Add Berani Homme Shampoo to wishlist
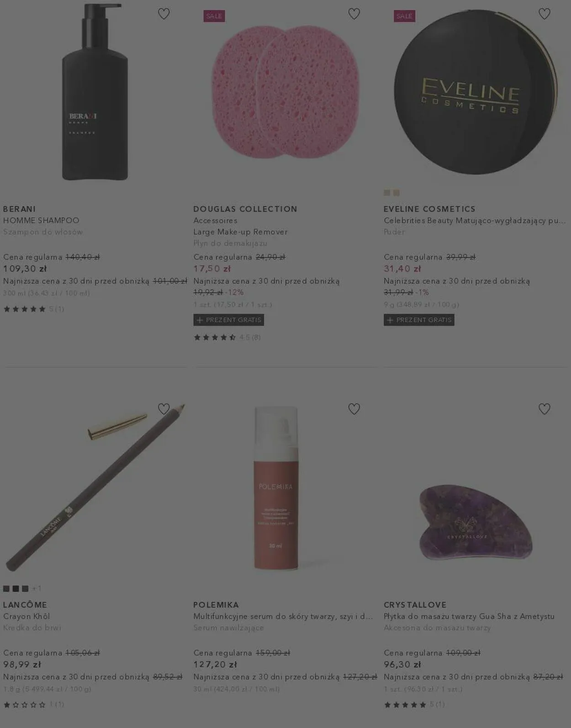The height and width of the screenshot is (728, 571). (x=164, y=14)
